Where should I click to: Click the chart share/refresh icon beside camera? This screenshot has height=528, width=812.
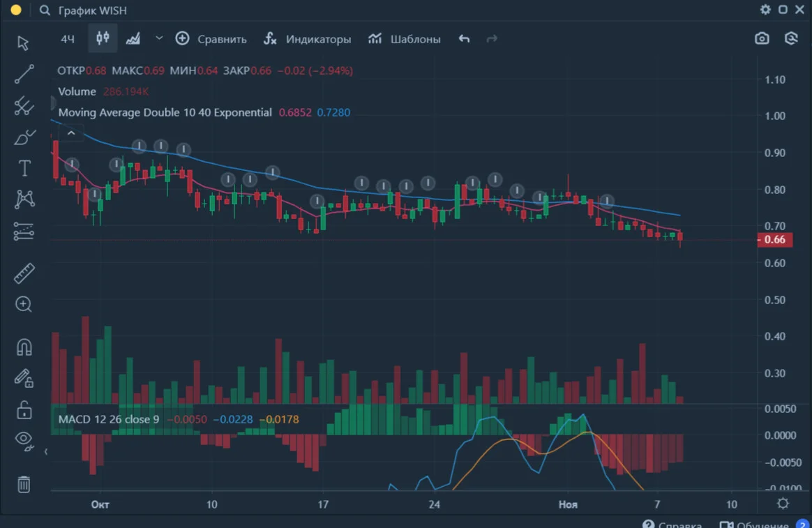click(791, 39)
